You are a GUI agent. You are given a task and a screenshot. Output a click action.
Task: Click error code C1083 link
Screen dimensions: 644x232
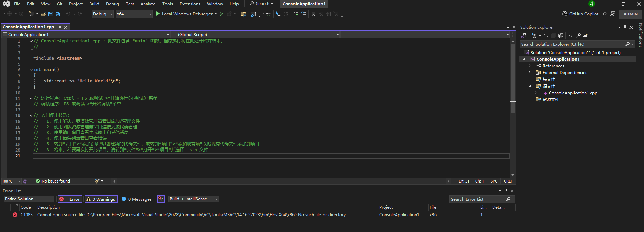click(27, 215)
